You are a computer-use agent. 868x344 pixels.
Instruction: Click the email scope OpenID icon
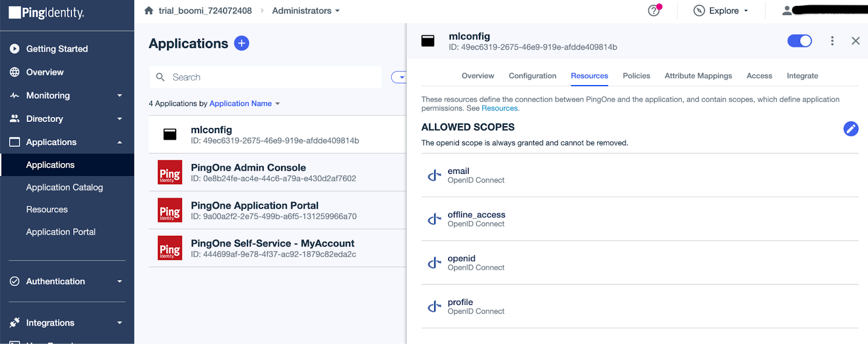pyautogui.click(x=434, y=176)
